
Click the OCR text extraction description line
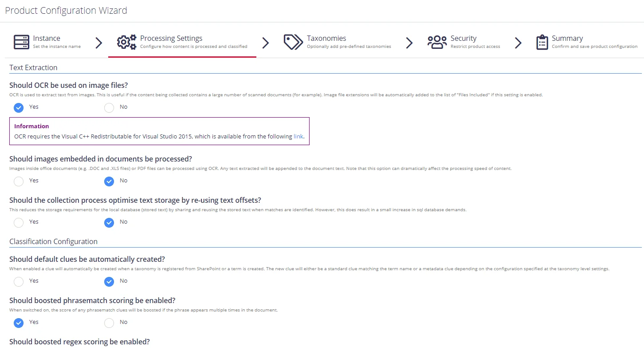276,95
